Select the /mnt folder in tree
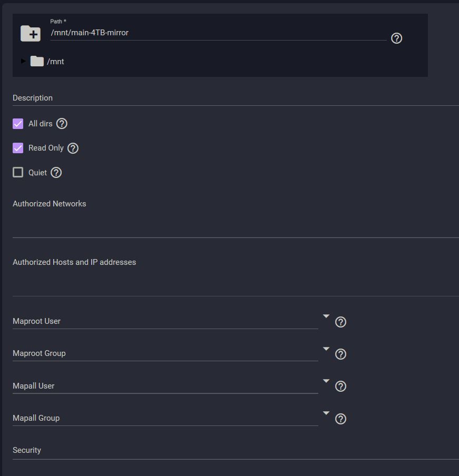Viewport: 459px width, 476px height. click(x=47, y=61)
